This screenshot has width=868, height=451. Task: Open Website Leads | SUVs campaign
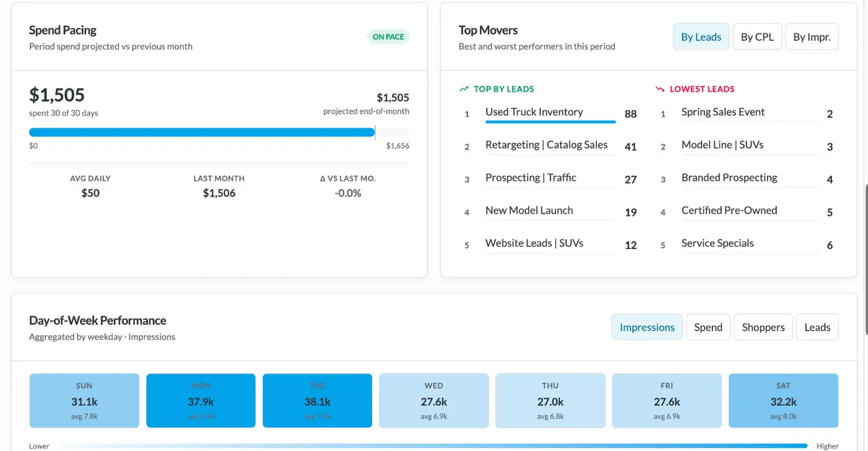pos(534,243)
